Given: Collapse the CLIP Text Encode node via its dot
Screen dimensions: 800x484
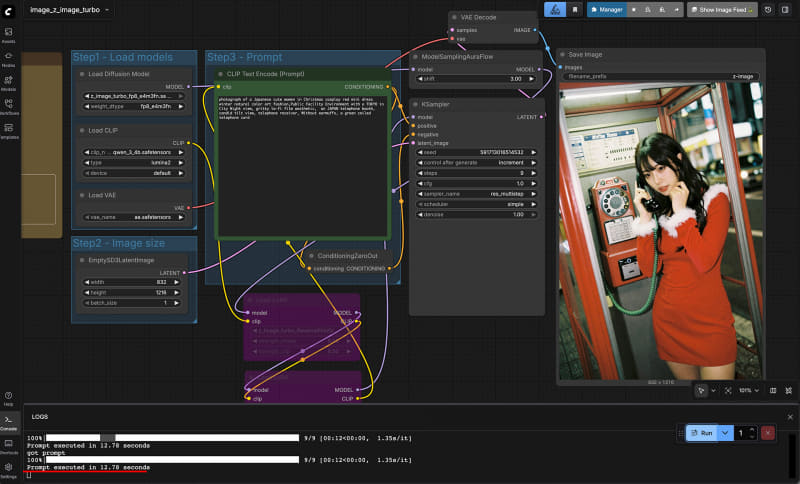Looking at the screenshot, I should tap(220, 74).
